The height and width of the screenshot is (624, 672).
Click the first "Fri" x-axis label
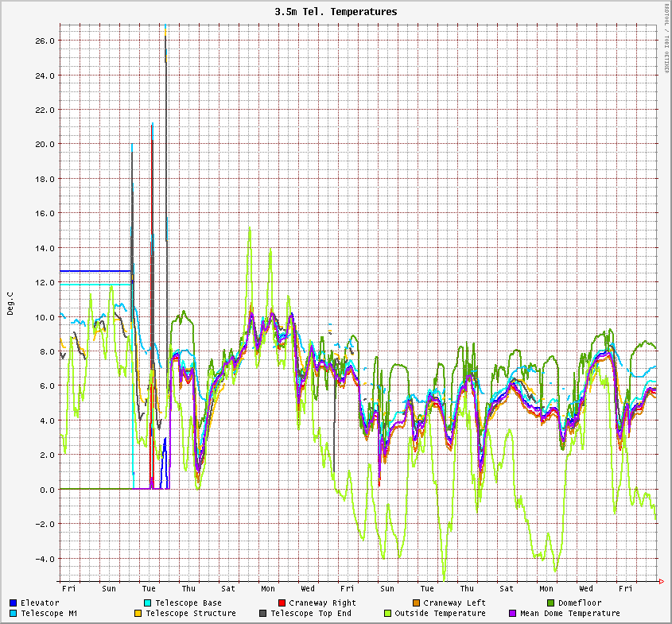point(69,588)
